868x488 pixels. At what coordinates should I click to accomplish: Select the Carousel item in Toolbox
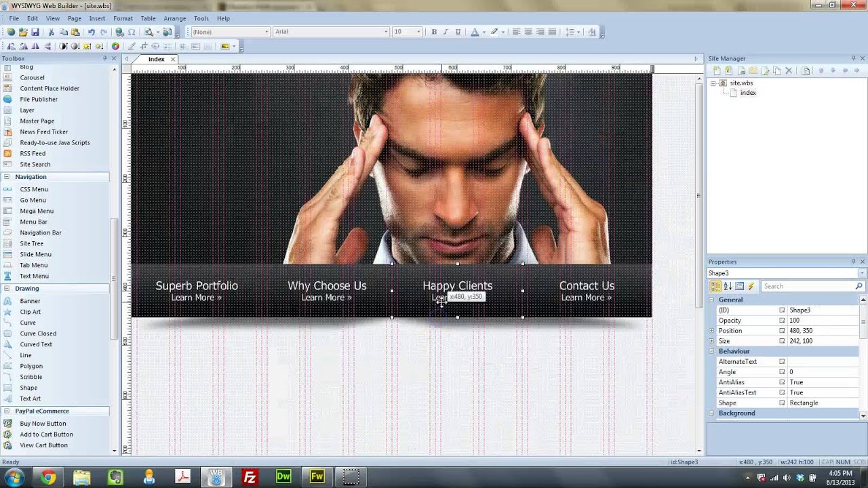pos(32,77)
